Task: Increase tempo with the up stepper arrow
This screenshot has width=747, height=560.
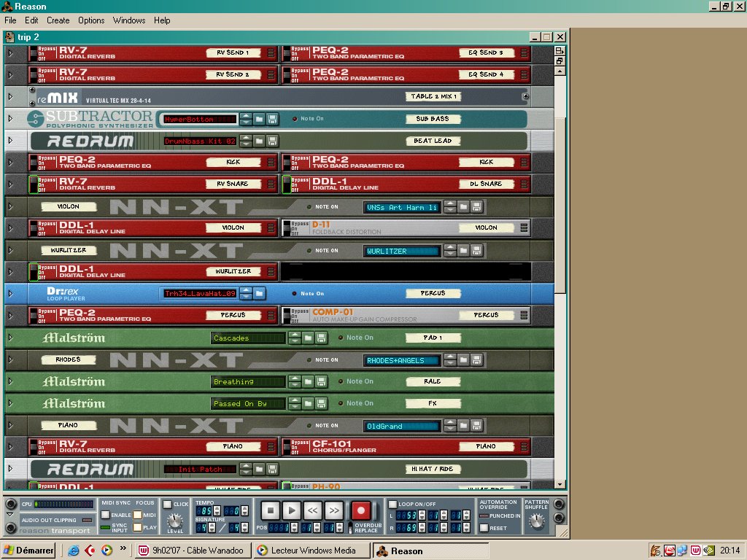Action: coord(217,508)
